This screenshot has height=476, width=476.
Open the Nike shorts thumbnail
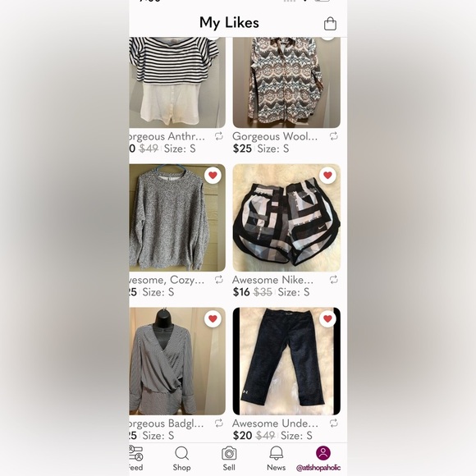[286, 217]
